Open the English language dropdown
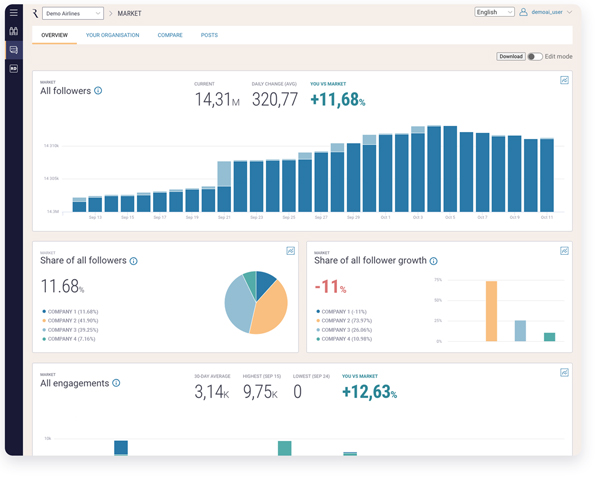The height and width of the screenshot is (482, 605). pyautogui.click(x=494, y=12)
